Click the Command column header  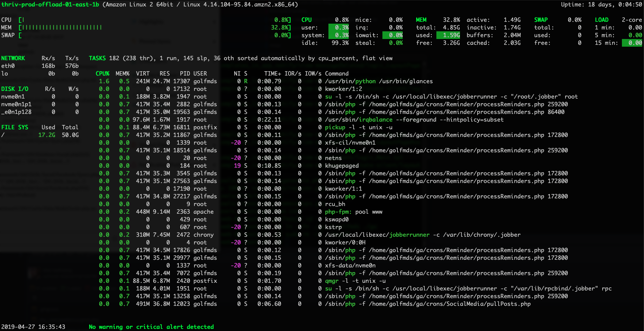[x=336, y=73]
